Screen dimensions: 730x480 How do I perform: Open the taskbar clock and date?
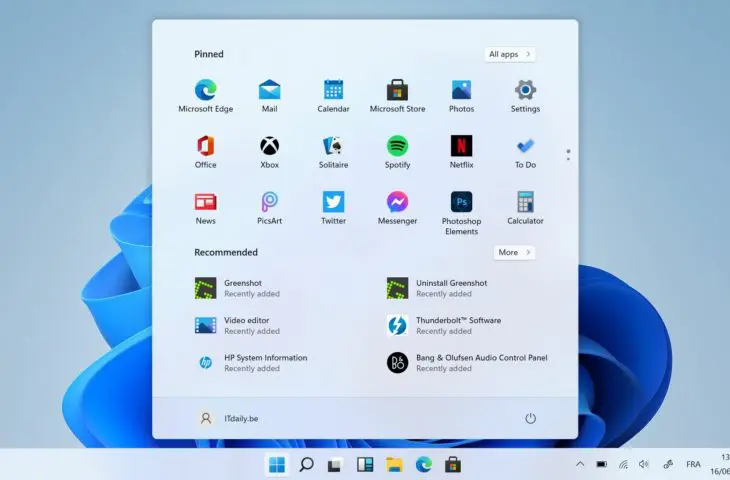tap(720, 464)
